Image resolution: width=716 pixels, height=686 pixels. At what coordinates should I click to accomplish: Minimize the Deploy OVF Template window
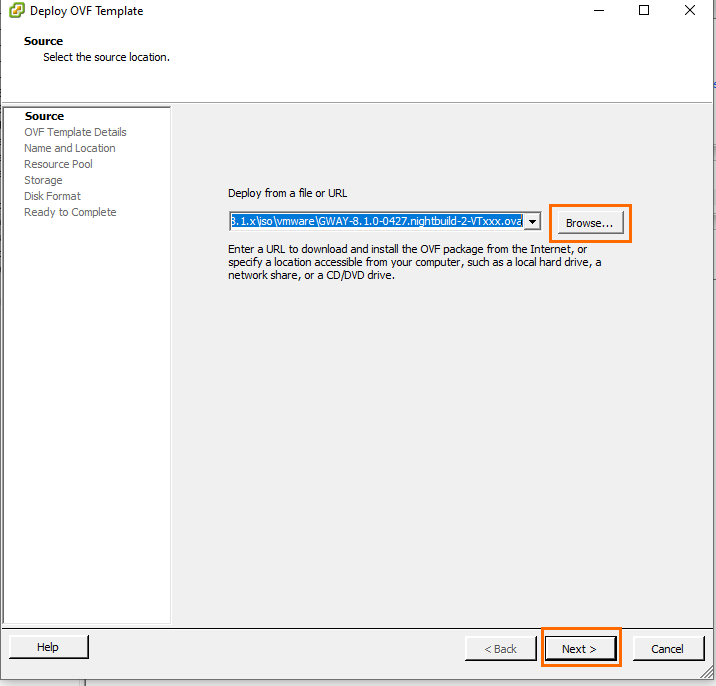coord(598,11)
